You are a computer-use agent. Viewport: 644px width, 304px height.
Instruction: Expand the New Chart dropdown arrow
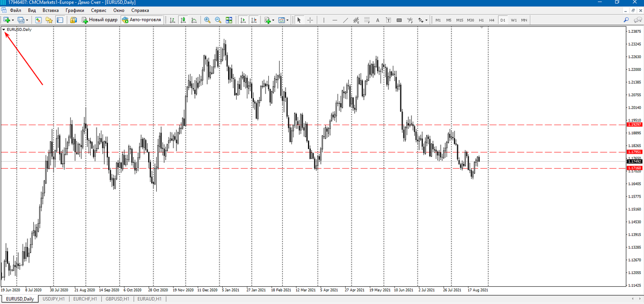pyautogui.click(x=13, y=20)
